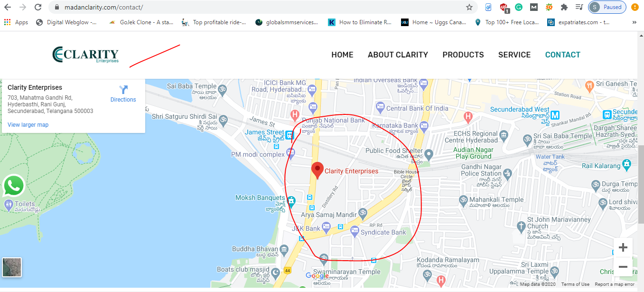Image resolution: width=644 pixels, height=292 pixels.
Task: Click the Gandhi Nagar Police Station marker
Action: pos(508,173)
